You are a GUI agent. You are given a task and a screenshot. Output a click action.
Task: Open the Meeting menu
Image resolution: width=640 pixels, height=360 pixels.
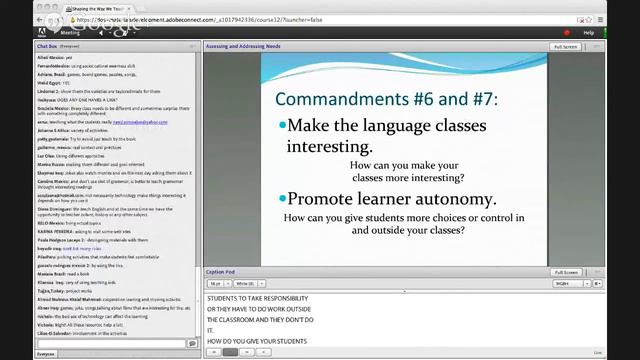[x=70, y=33]
